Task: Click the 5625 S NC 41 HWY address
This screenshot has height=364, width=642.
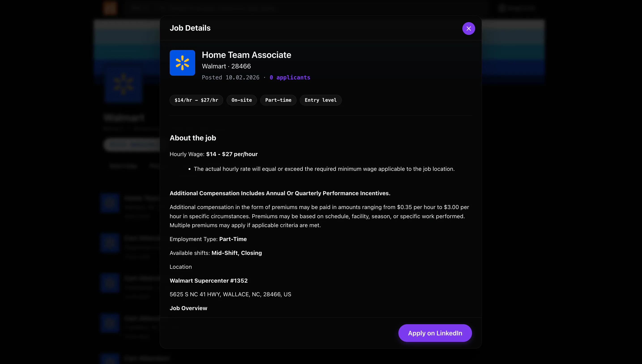Action: 230,294
